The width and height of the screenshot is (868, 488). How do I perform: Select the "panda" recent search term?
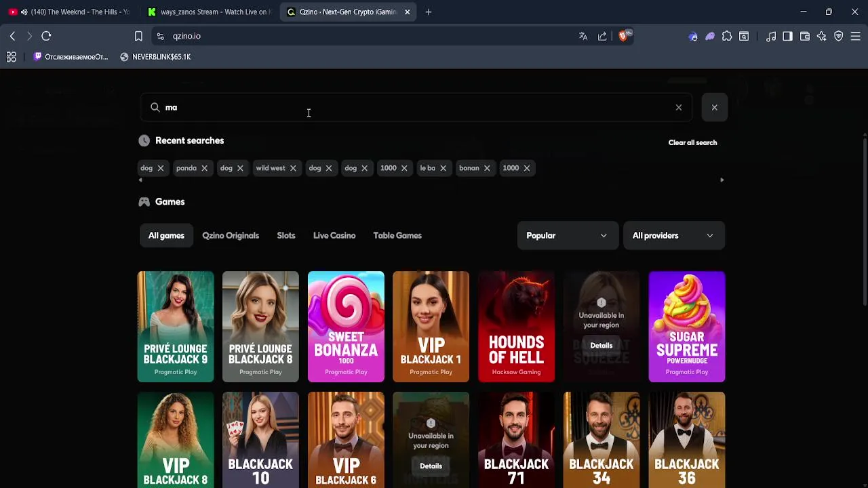[186, 168]
